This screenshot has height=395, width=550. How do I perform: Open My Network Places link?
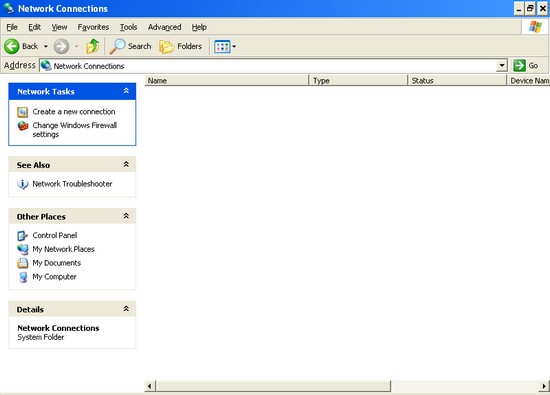[x=63, y=249]
